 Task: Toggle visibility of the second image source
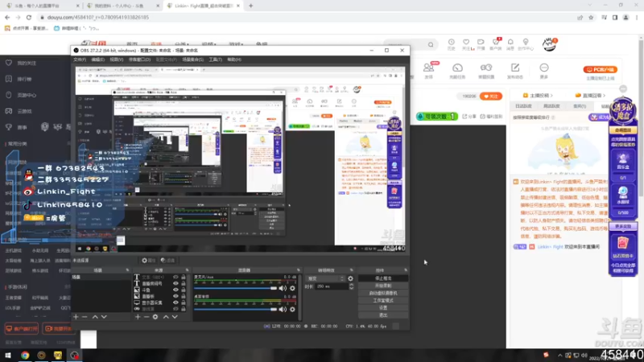tap(175, 296)
